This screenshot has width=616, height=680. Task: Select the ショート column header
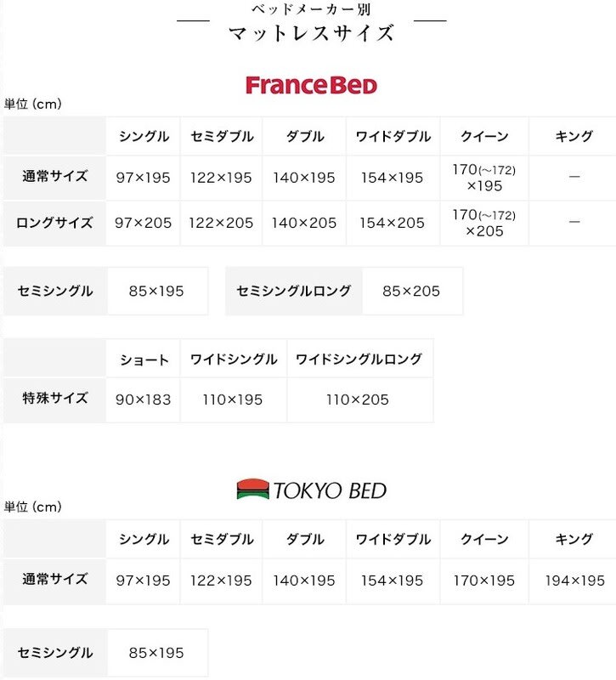[144, 360]
